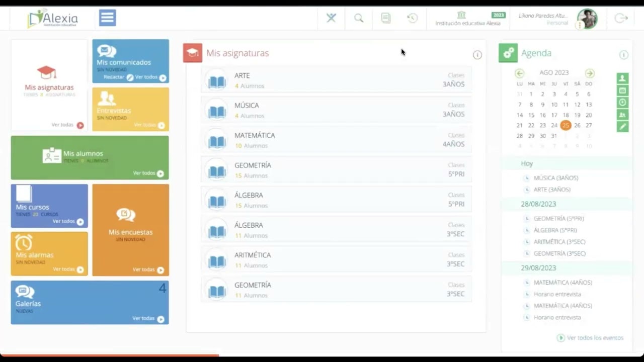Screen dimensions: 644x362
Task: Click ARITMÉTICA (3°SEC) agenda event
Action: (559, 242)
